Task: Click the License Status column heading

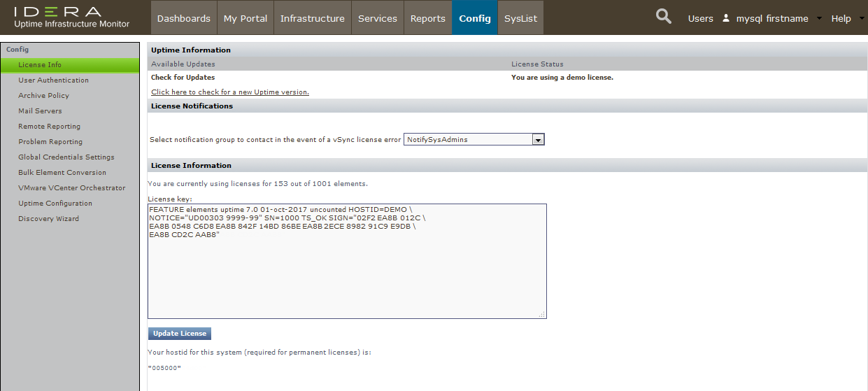Action: click(537, 64)
